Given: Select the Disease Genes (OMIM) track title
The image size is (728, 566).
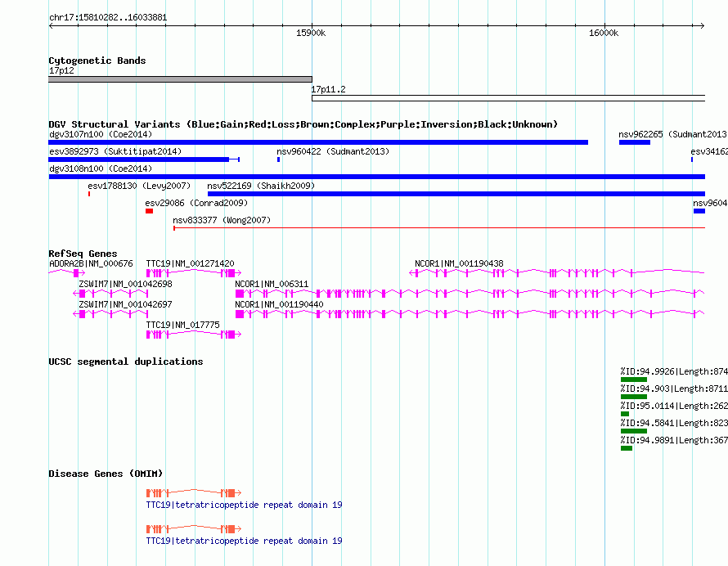Looking at the screenshot, I should [106, 474].
